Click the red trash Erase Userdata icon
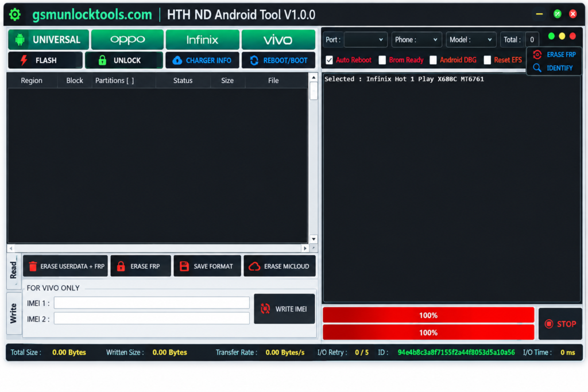 pyautogui.click(x=33, y=266)
